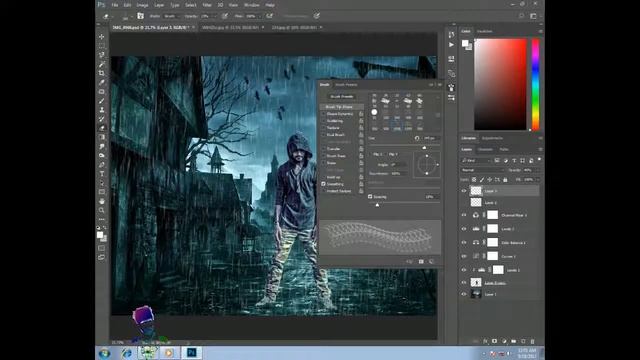Click the brush angle roundness dial
640x360 pixels.
click(427, 164)
